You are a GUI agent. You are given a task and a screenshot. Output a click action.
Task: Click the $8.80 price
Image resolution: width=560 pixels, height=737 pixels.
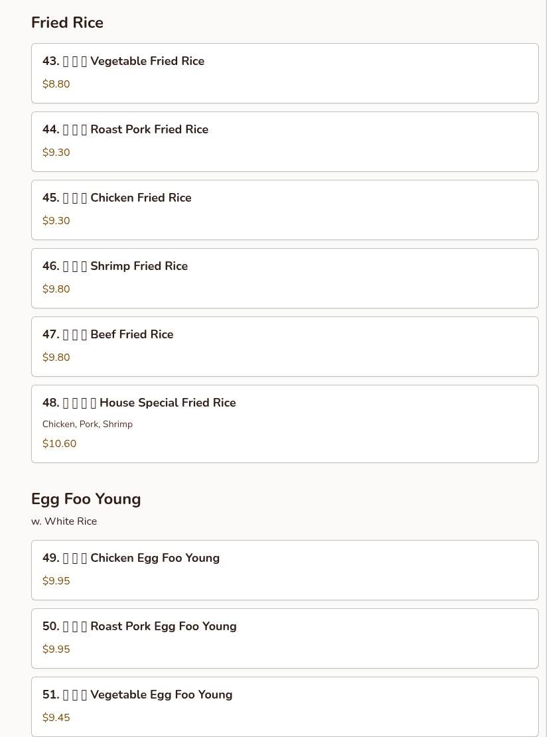pyautogui.click(x=56, y=84)
